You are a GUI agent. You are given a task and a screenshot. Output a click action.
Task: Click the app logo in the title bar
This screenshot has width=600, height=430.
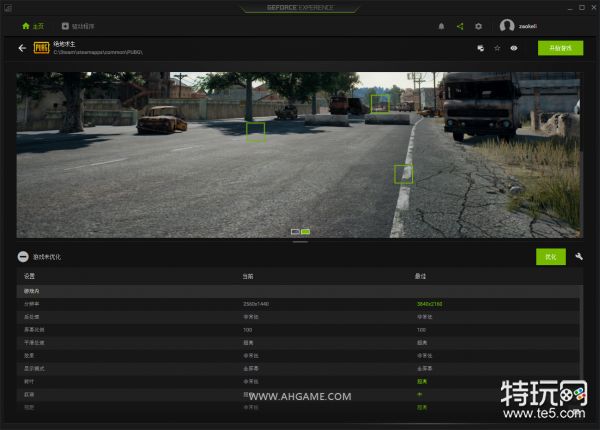(x=8, y=8)
